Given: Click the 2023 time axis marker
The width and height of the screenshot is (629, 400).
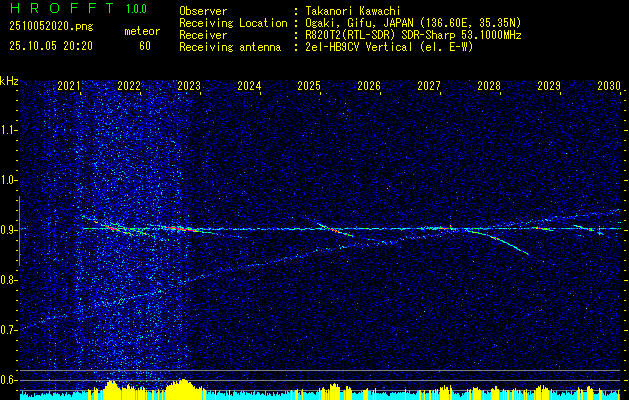Looking at the screenshot, I should 189,86.
